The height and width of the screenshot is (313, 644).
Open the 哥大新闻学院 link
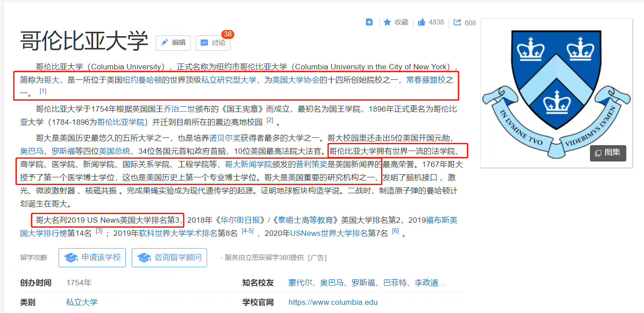(x=248, y=164)
